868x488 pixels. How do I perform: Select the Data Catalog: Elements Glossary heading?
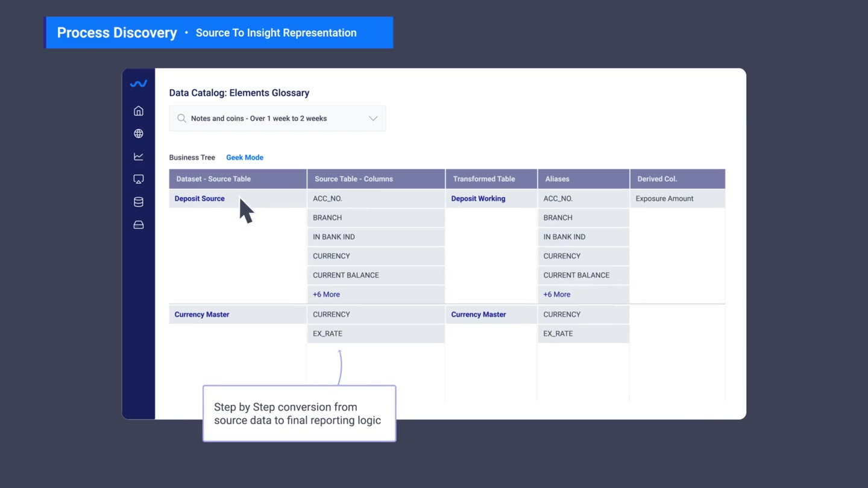239,93
